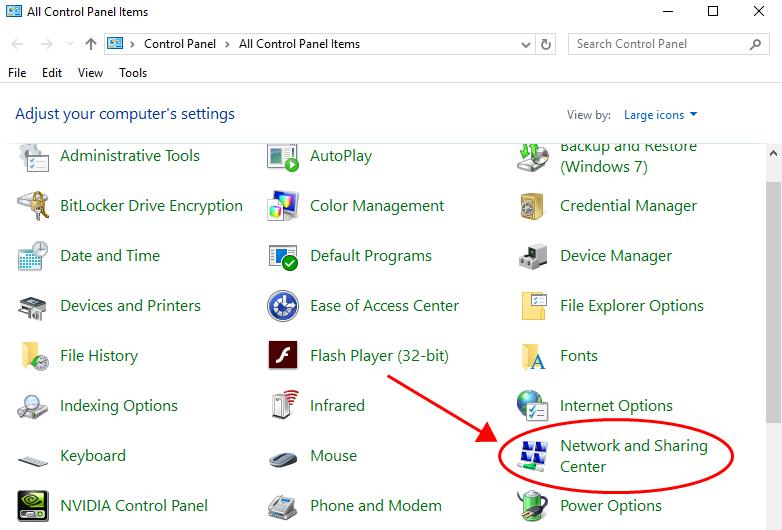The width and height of the screenshot is (782, 530).
Task: Click the search magnifier icon
Action: 756,44
